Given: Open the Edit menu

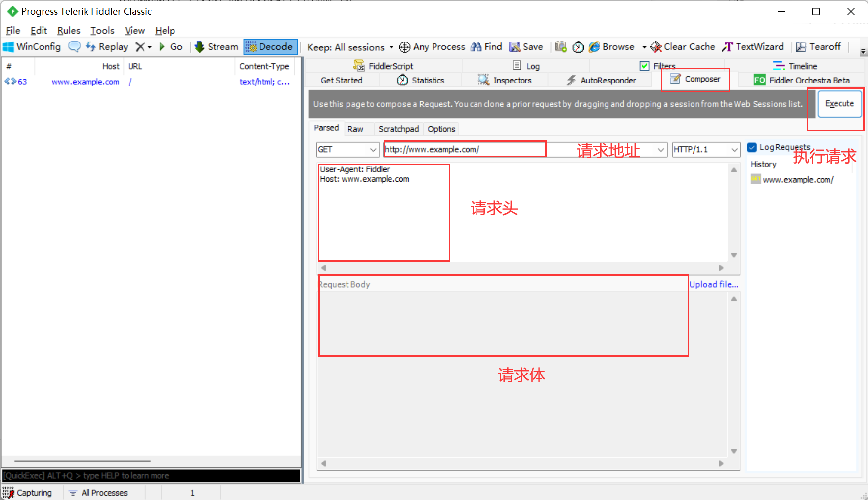Looking at the screenshot, I should tap(39, 30).
